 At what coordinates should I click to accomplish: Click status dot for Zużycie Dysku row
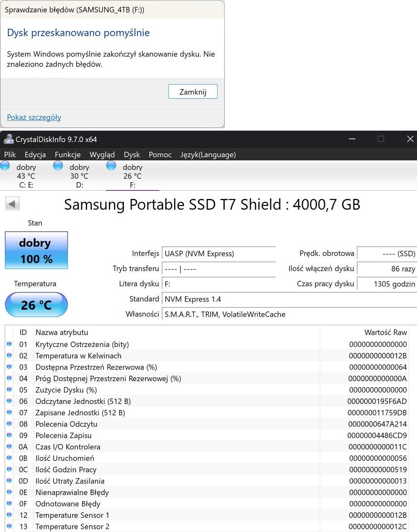coord(9,390)
